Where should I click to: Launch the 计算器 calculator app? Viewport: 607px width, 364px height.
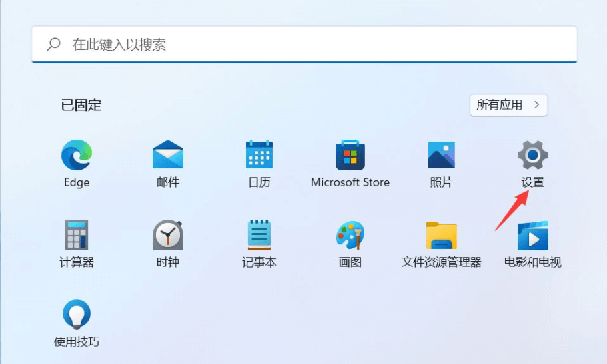click(77, 235)
